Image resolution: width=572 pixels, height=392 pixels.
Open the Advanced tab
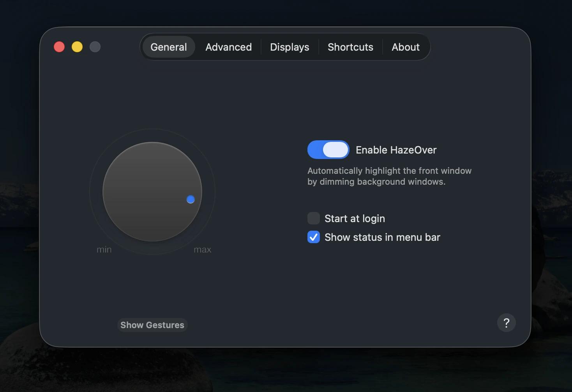click(x=228, y=47)
